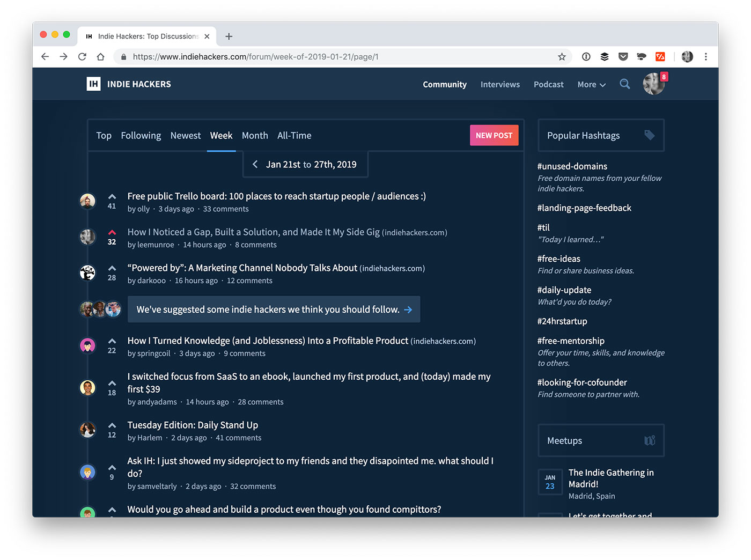Screen dimensions: 751x560
Task: Open How I Turned Knowledge post
Action: tap(268, 341)
